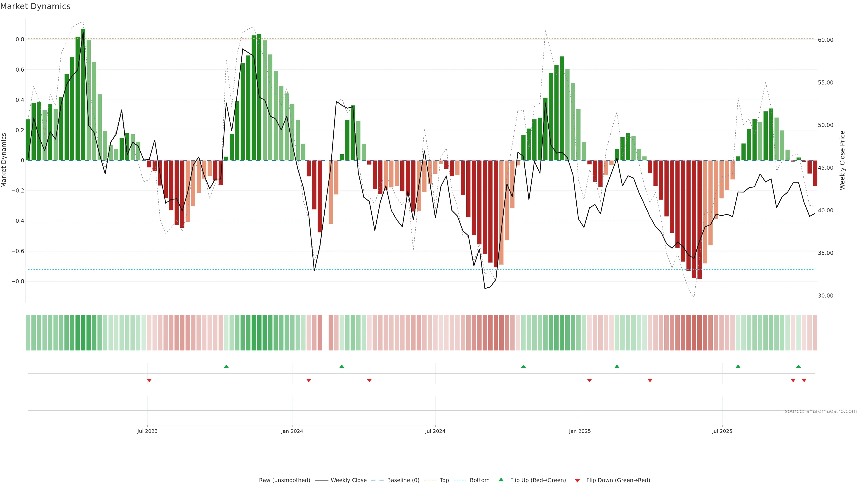Click the Flip Up marker just after Jul 2025

coord(738,366)
